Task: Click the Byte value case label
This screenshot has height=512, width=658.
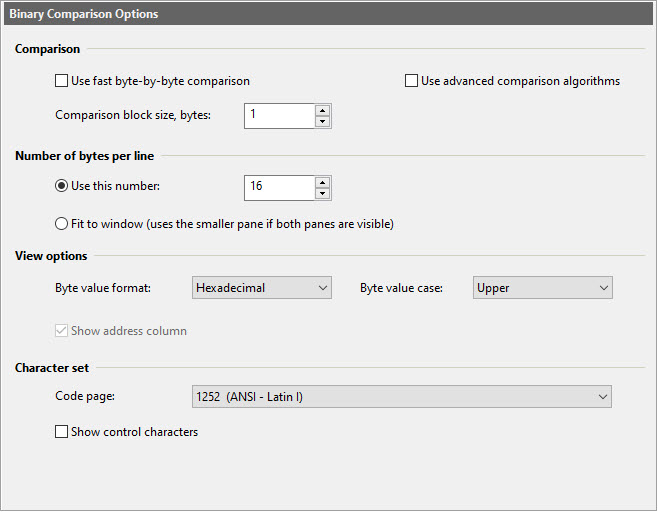Action: tap(400, 288)
